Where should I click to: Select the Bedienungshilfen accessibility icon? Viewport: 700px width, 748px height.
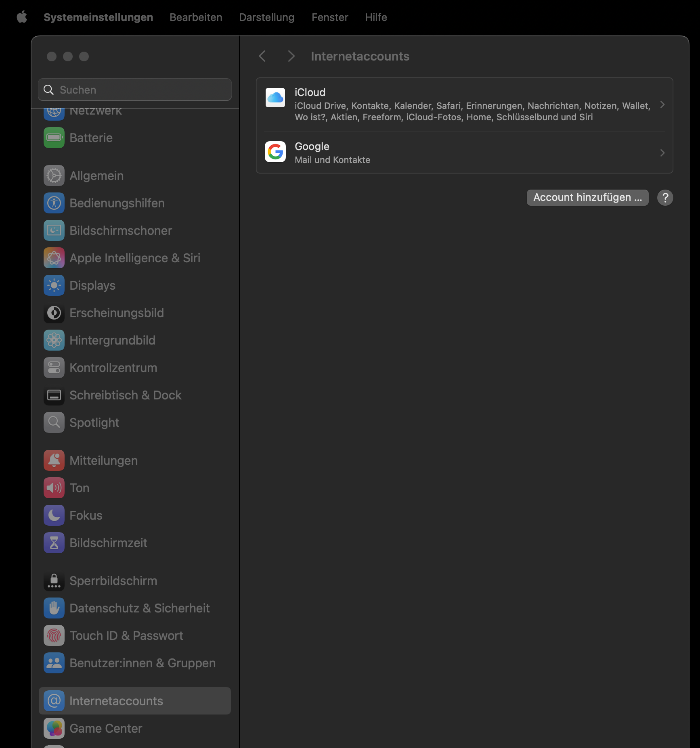pos(54,203)
